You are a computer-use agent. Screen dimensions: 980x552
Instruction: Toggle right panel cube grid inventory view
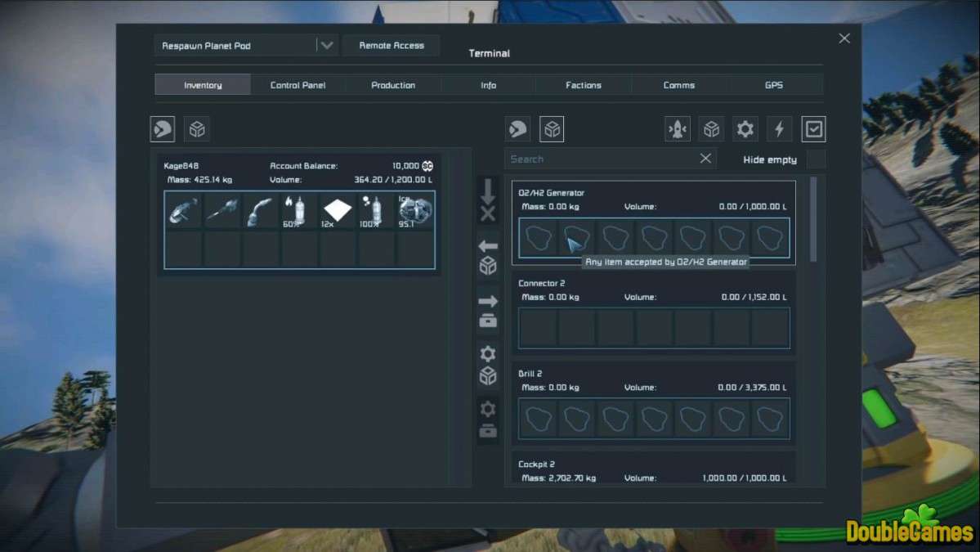coord(552,128)
